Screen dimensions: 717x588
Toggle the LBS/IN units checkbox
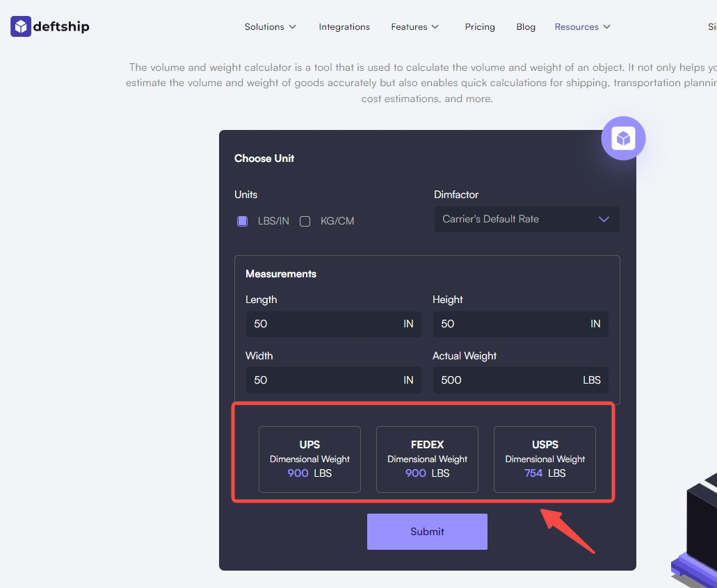tap(242, 221)
